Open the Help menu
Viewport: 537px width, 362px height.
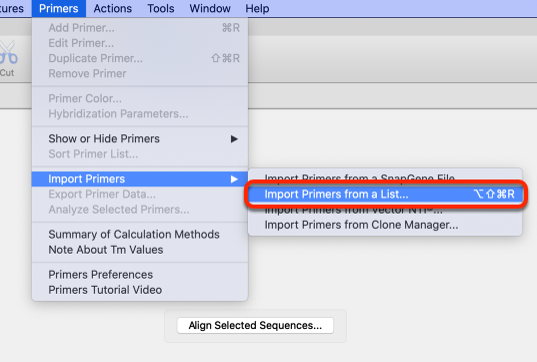[x=257, y=8]
